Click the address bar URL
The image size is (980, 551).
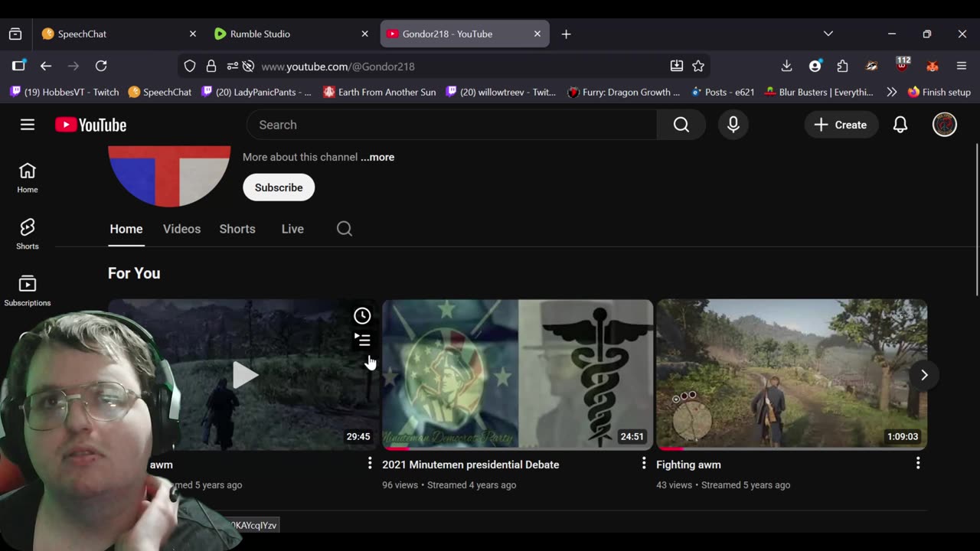click(x=338, y=67)
